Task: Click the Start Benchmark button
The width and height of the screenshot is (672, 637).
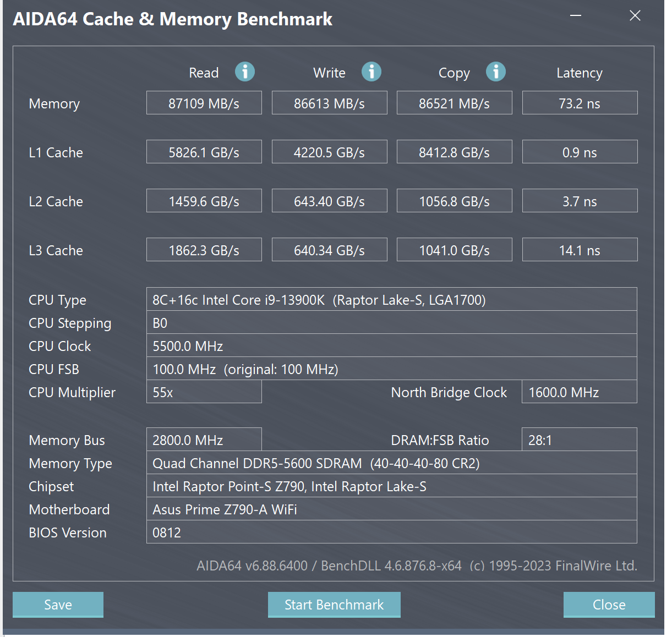Action: (x=334, y=605)
